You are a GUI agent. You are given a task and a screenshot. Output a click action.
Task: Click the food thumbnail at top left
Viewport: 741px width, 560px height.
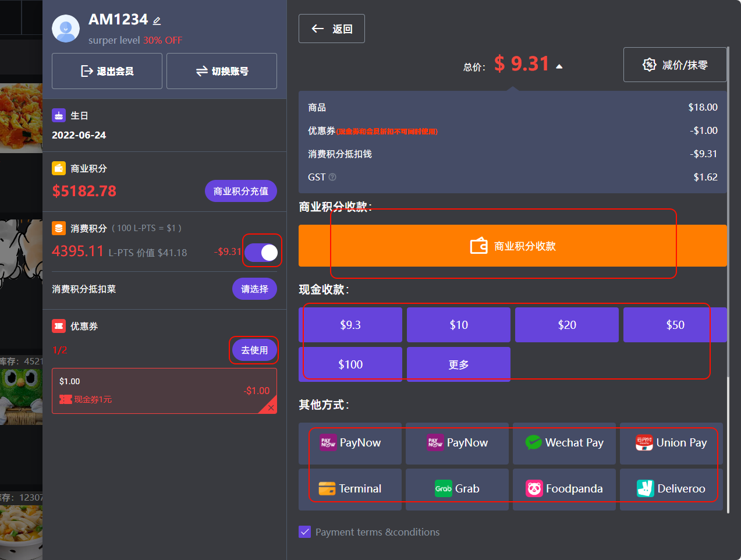(21, 116)
